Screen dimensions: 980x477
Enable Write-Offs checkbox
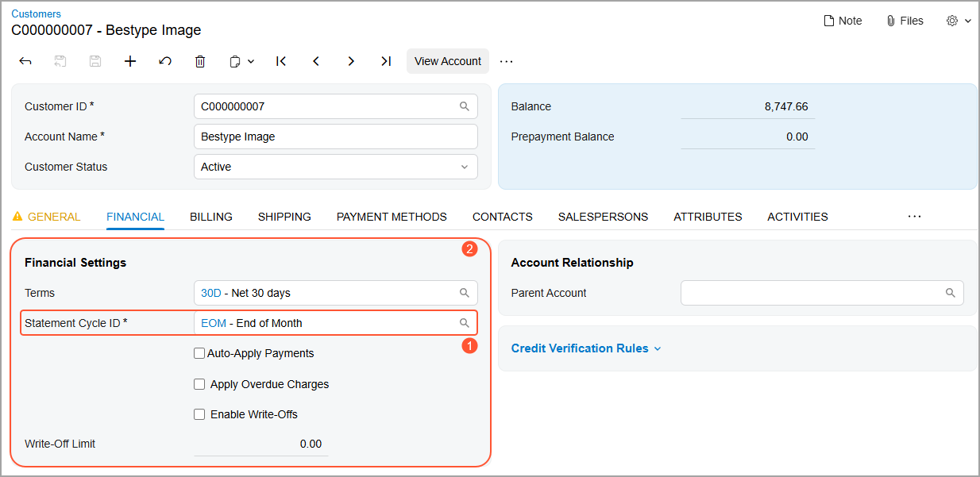199,414
